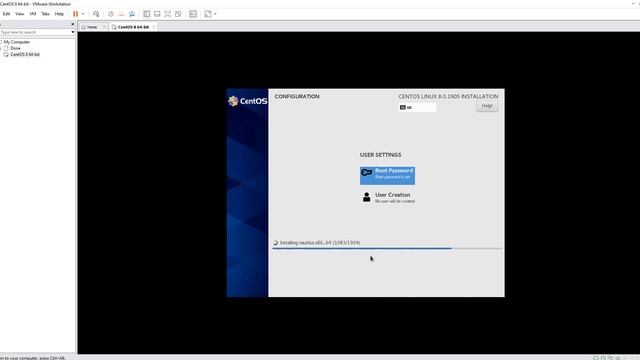The height and width of the screenshot is (360, 640).
Task: Click the CentOS logo in the installer sidebar
Action: [247, 101]
